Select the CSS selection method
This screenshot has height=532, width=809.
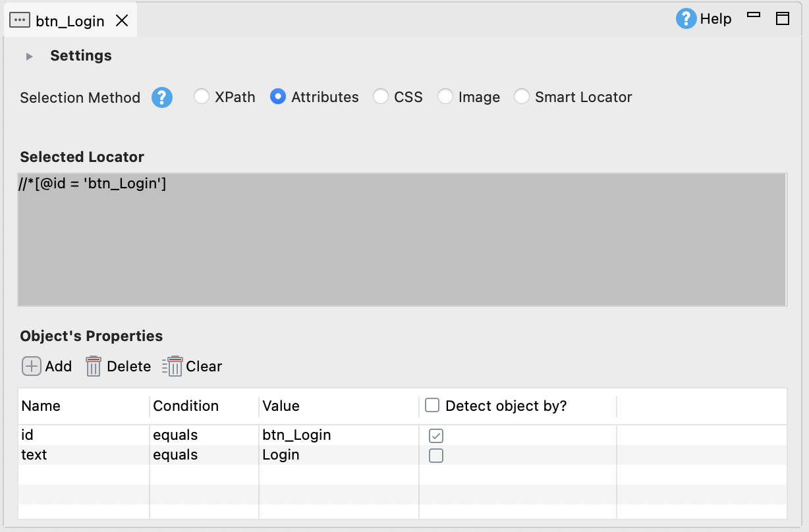pyautogui.click(x=381, y=97)
